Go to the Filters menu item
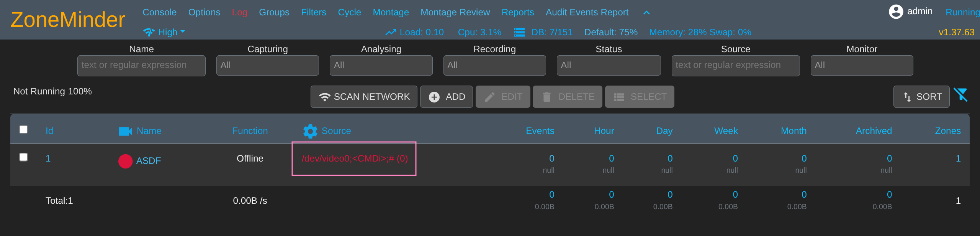The height and width of the screenshot is (236, 980). pyautogui.click(x=313, y=12)
